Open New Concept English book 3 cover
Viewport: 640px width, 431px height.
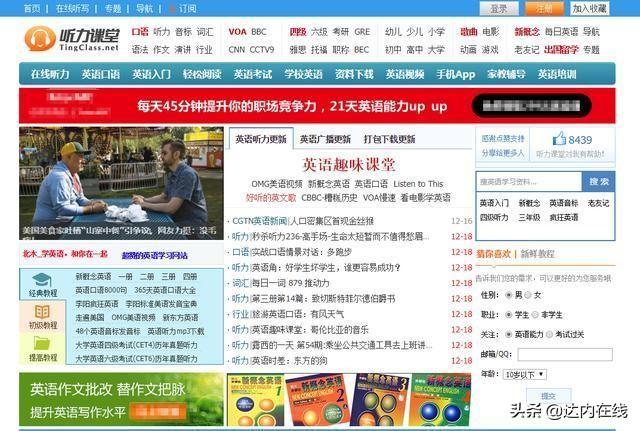click(380, 400)
